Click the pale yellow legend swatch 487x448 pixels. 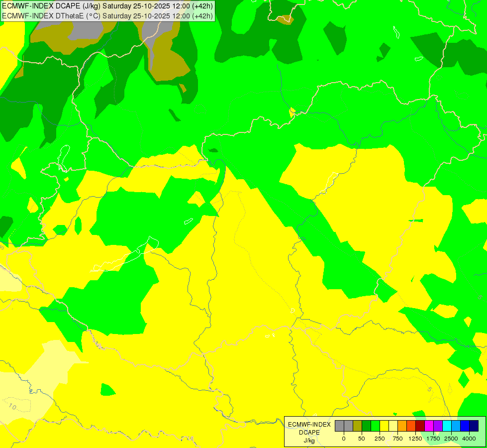click(393, 426)
